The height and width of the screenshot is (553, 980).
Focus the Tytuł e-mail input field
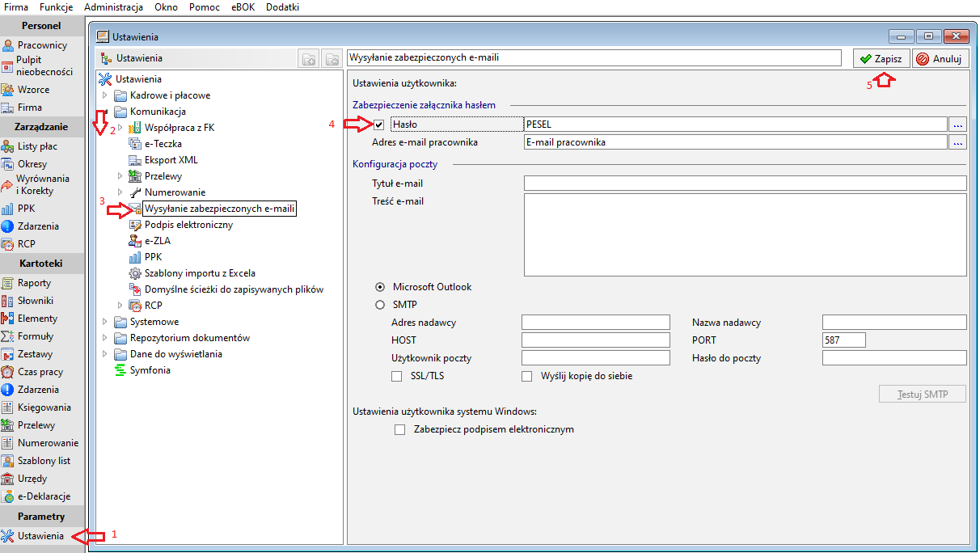[x=746, y=184]
